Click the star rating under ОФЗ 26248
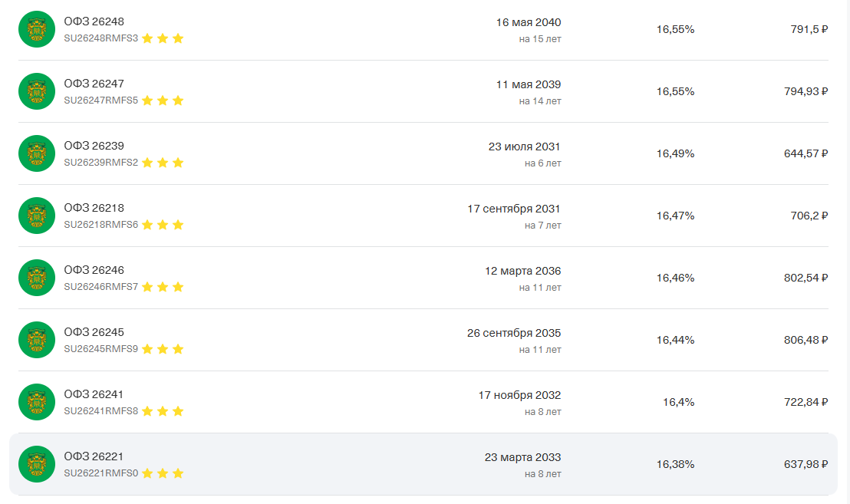Screen dimensions: 850x504 pos(163,38)
